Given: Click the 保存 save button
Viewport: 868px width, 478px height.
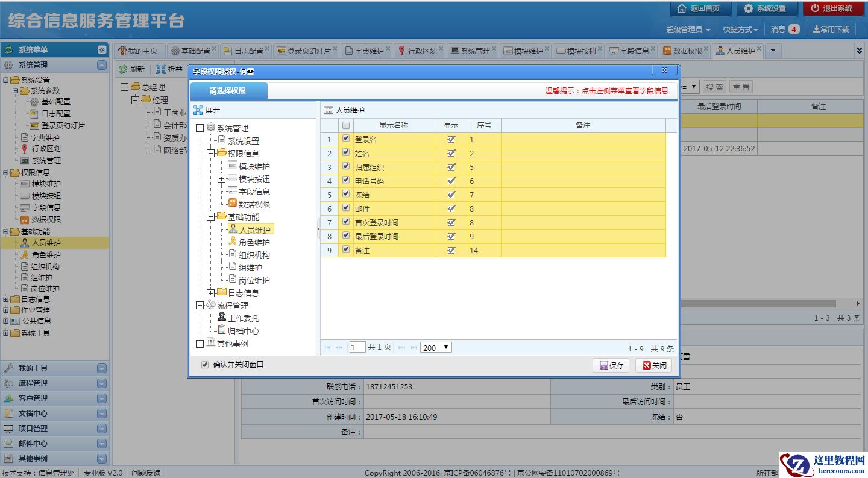Looking at the screenshot, I should tap(611, 365).
